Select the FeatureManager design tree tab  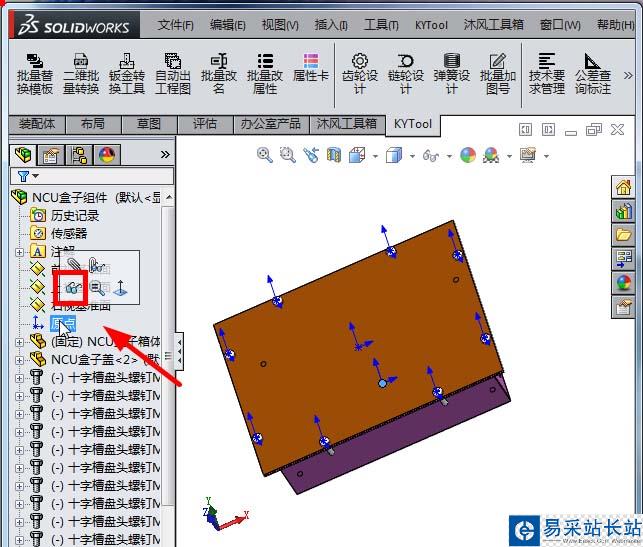23,155
